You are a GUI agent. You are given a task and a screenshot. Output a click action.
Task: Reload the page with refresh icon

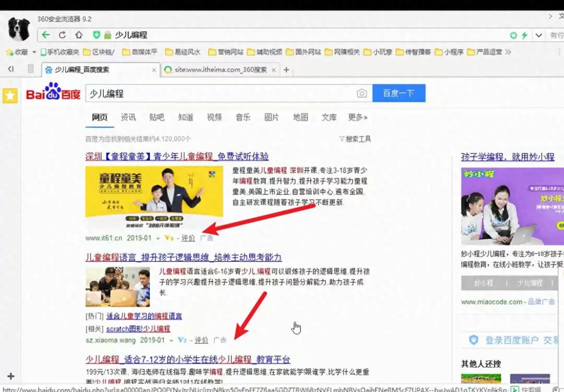pos(62,35)
